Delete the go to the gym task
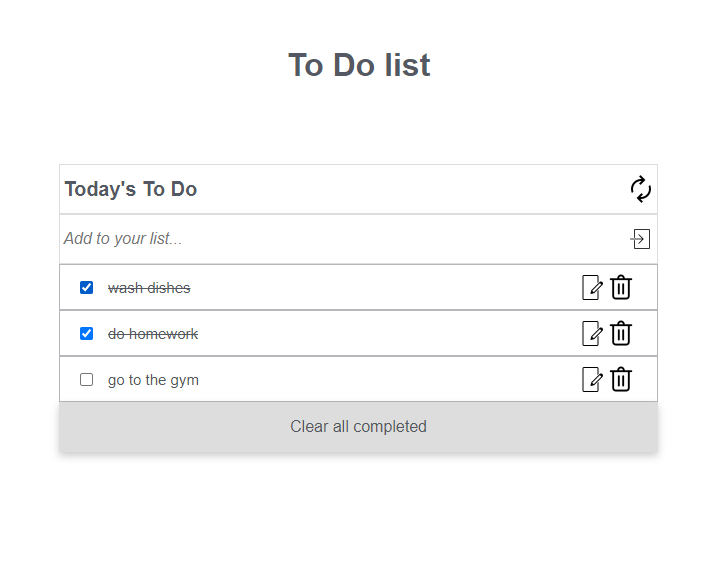This screenshot has height=584, width=721. (x=621, y=379)
